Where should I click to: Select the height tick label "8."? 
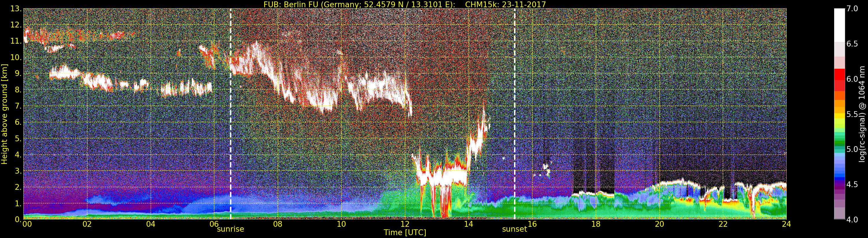pyautogui.click(x=18, y=90)
